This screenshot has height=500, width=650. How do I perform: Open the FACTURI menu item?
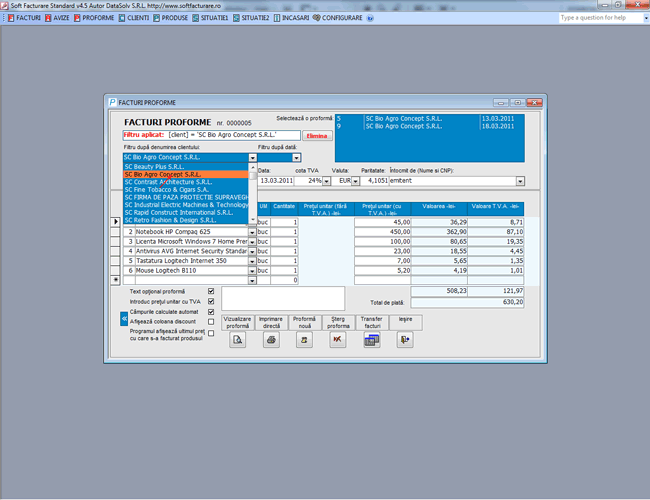(x=24, y=18)
